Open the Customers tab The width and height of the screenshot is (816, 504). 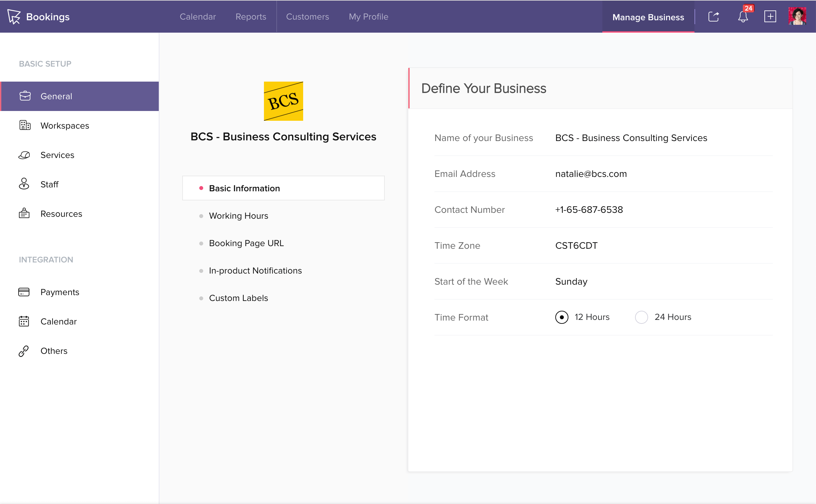pos(307,17)
